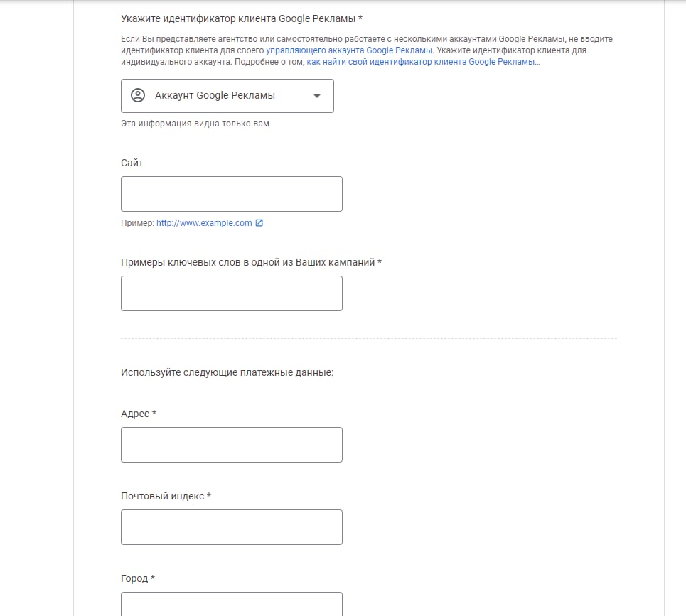Screen dimensions: 686x616
Task: Focus the Адрес input field
Action: coord(232,445)
